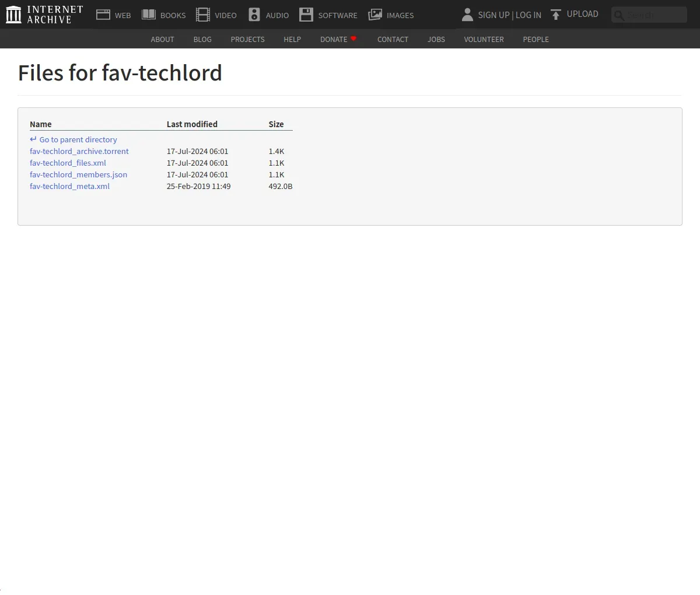Screen dimensions: 700x595
Task: Click the 25-Feb-2019 11:49 date cell
Action: click(x=198, y=187)
